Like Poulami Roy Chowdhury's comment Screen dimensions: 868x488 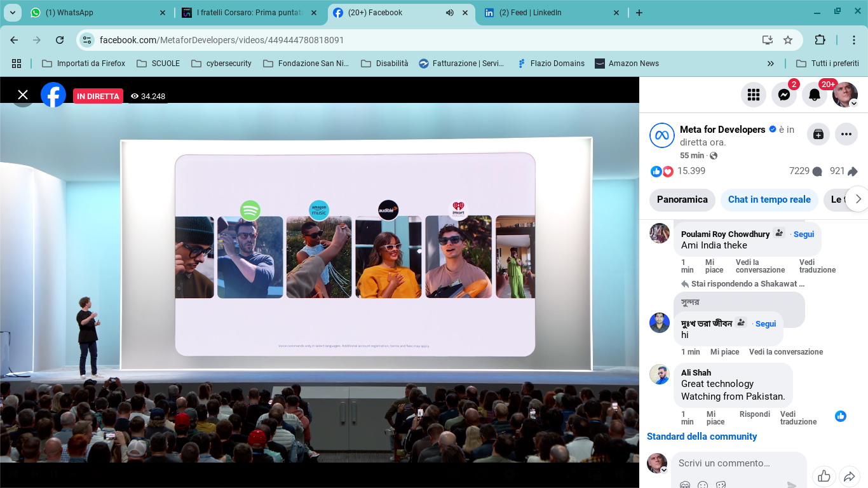click(714, 266)
